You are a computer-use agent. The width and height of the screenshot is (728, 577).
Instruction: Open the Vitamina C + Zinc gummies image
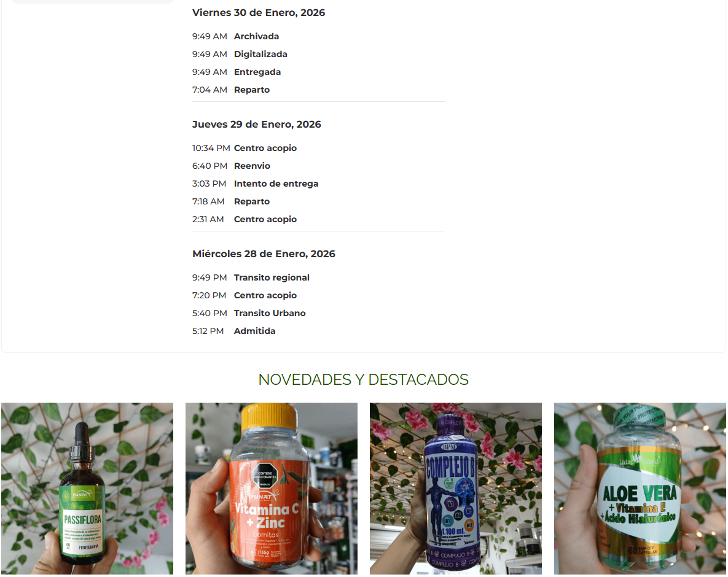coord(272,489)
